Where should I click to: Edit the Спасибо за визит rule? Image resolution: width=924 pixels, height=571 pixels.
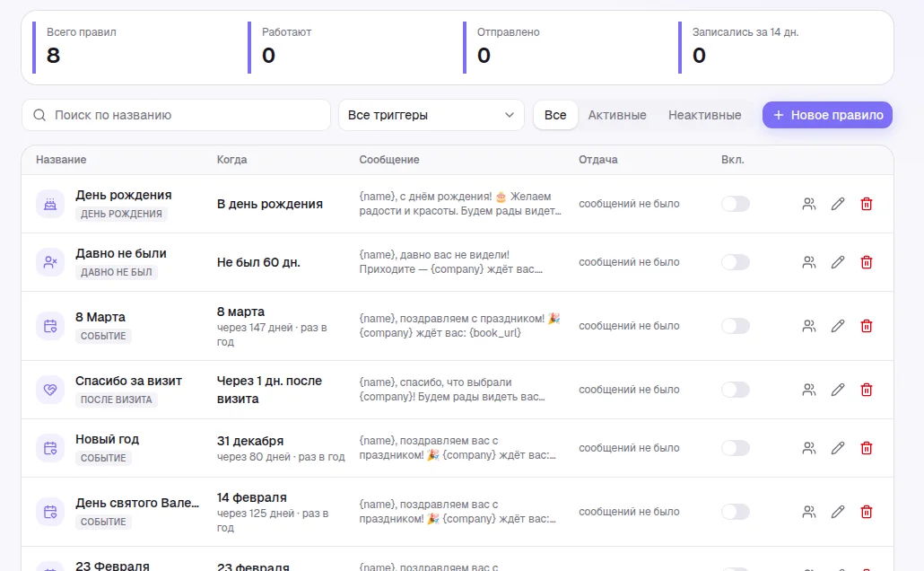pos(838,390)
